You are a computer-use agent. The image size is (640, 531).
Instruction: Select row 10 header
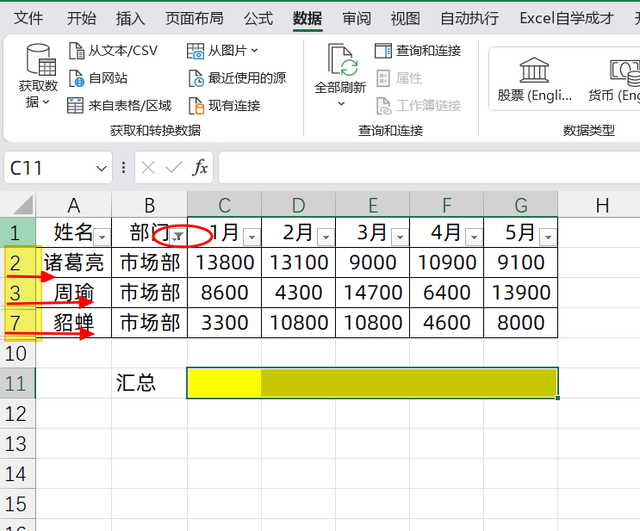17,353
